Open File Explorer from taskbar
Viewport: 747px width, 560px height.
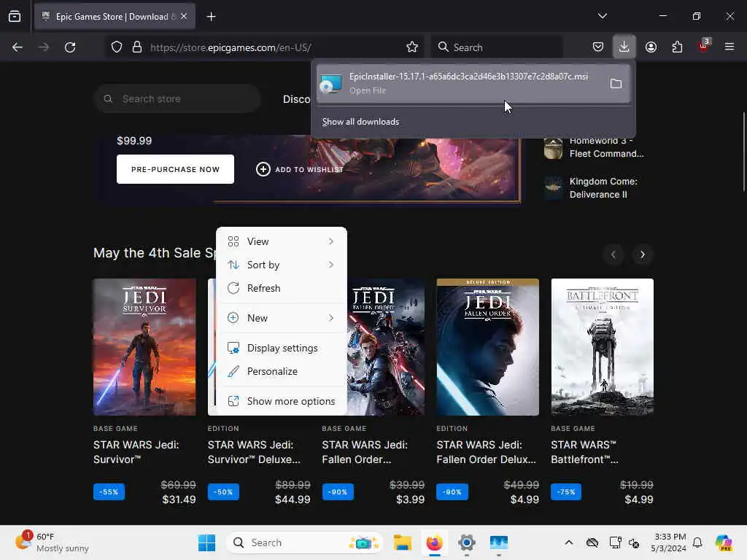coord(402,542)
